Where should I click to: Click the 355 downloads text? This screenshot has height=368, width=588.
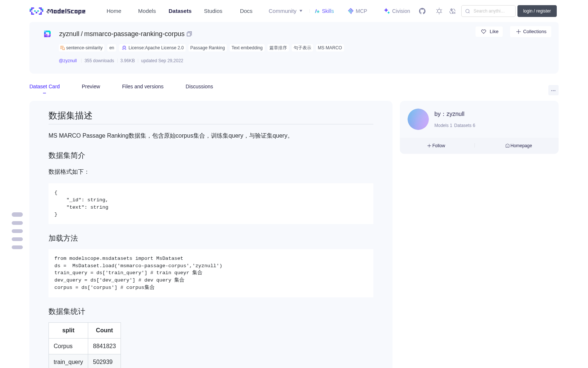coord(99,61)
